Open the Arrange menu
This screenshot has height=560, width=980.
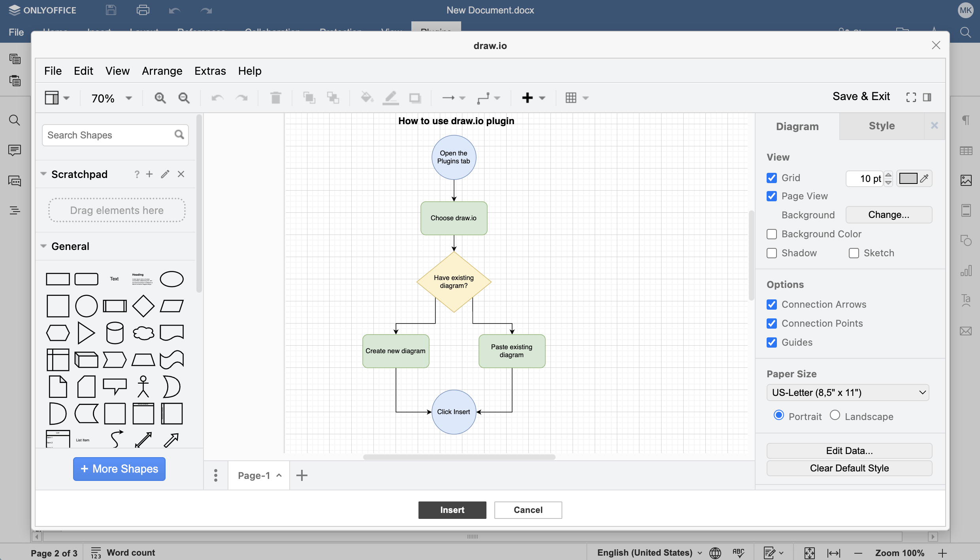click(x=162, y=71)
